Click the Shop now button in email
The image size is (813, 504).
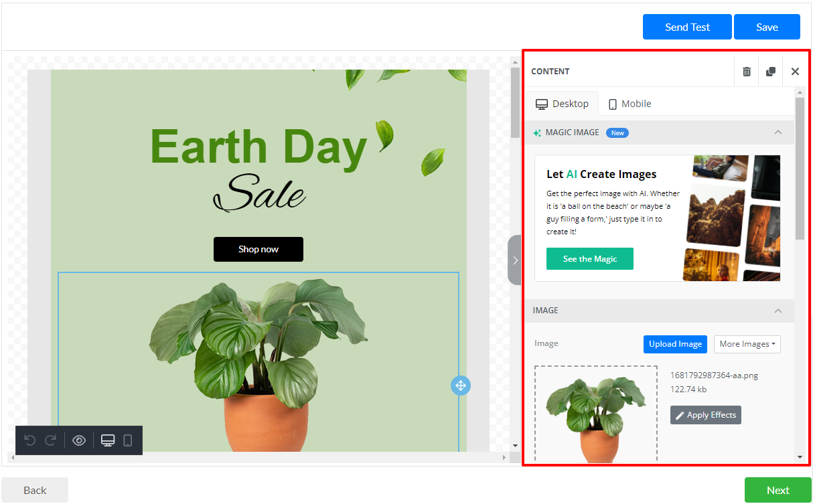(258, 249)
